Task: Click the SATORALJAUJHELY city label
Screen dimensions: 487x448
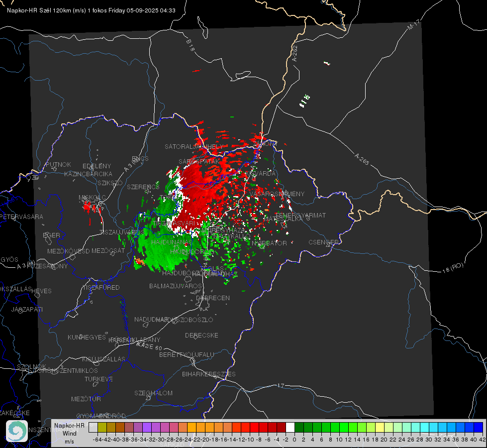Action: click(x=194, y=146)
